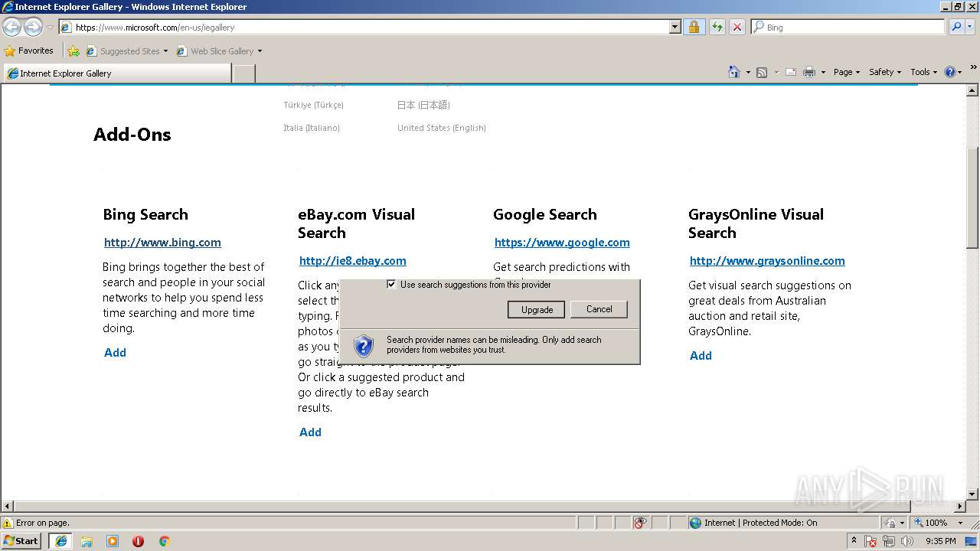Focus the address bar URL field
This screenshot has width=980, height=551.
pyautogui.click(x=371, y=27)
